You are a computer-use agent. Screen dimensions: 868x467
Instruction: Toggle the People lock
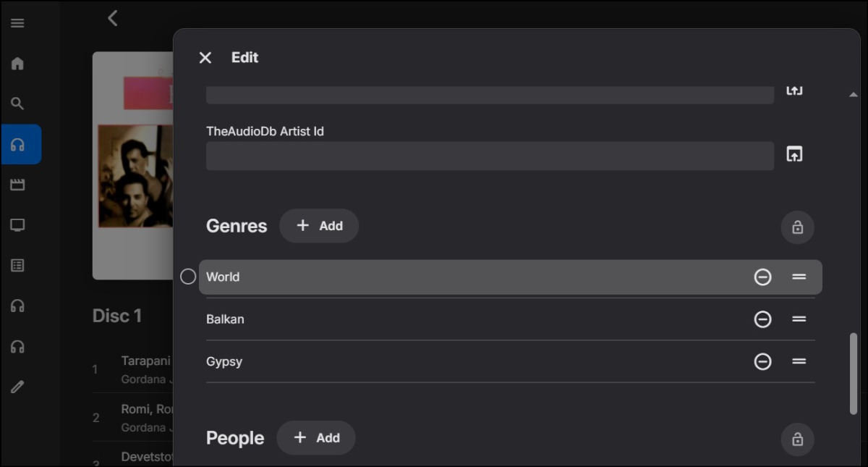click(x=797, y=439)
